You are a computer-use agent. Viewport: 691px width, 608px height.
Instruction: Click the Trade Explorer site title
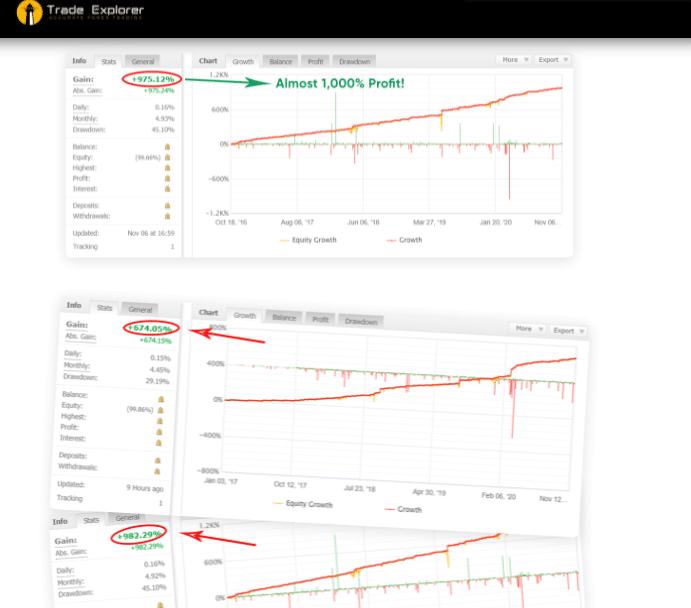[x=95, y=10]
